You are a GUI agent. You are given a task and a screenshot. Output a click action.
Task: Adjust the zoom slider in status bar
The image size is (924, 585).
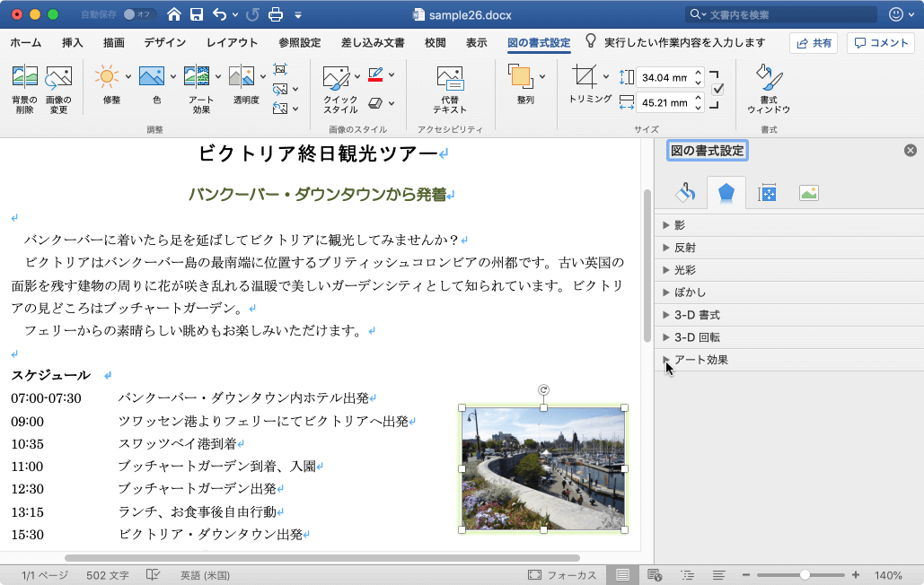coord(805,575)
